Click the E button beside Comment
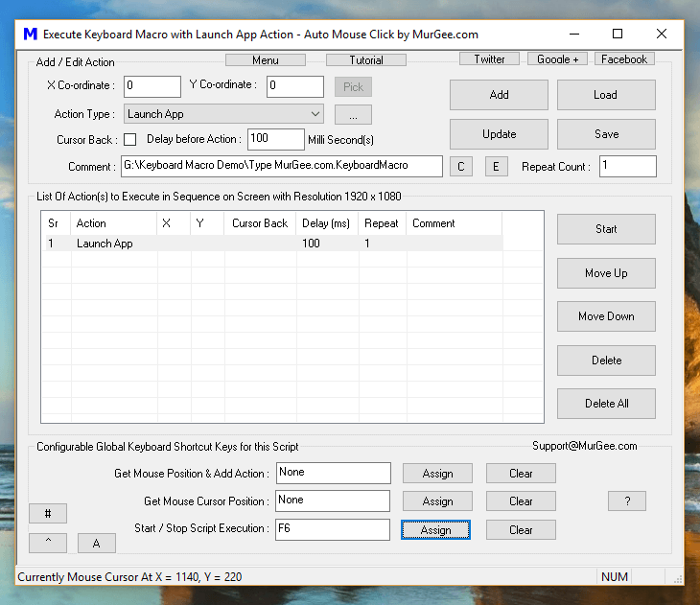This screenshot has height=605, width=700. coord(497,167)
